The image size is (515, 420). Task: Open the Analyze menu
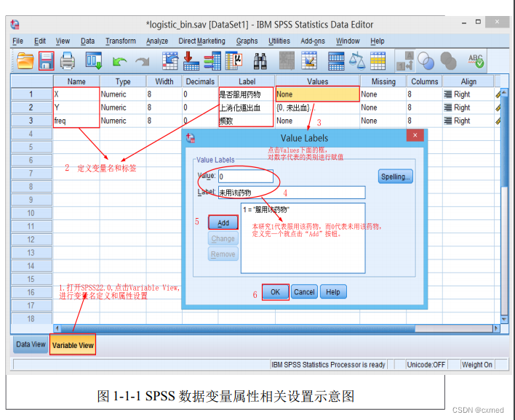[157, 41]
